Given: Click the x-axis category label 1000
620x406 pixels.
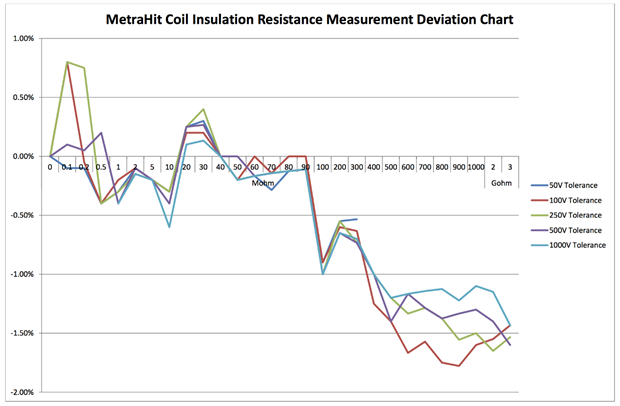Looking at the screenshot, I should (x=476, y=167).
